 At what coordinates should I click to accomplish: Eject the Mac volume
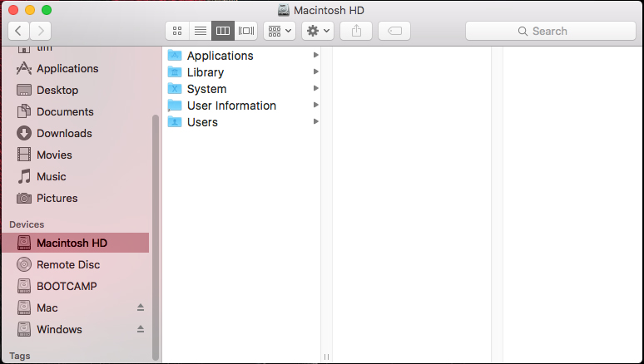(x=141, y=307)
